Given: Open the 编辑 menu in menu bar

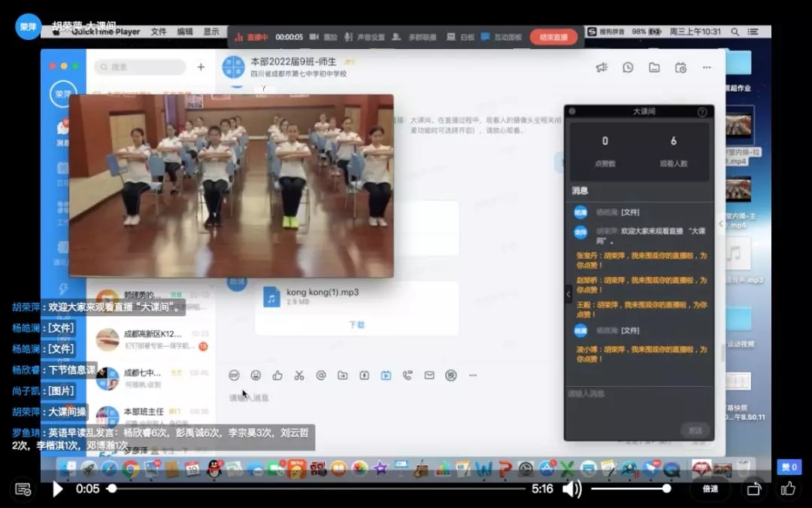Looking at the screenshot, I should pos(185,32).
